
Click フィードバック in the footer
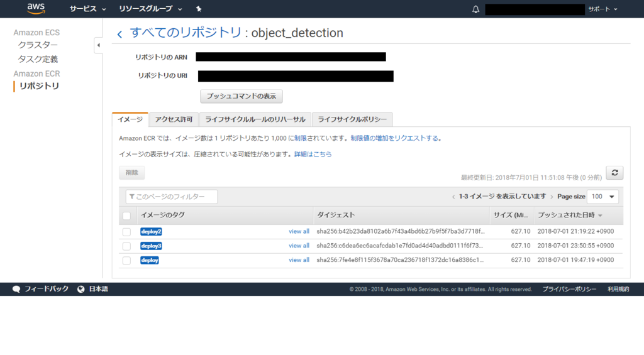click(x=46, y=289)
